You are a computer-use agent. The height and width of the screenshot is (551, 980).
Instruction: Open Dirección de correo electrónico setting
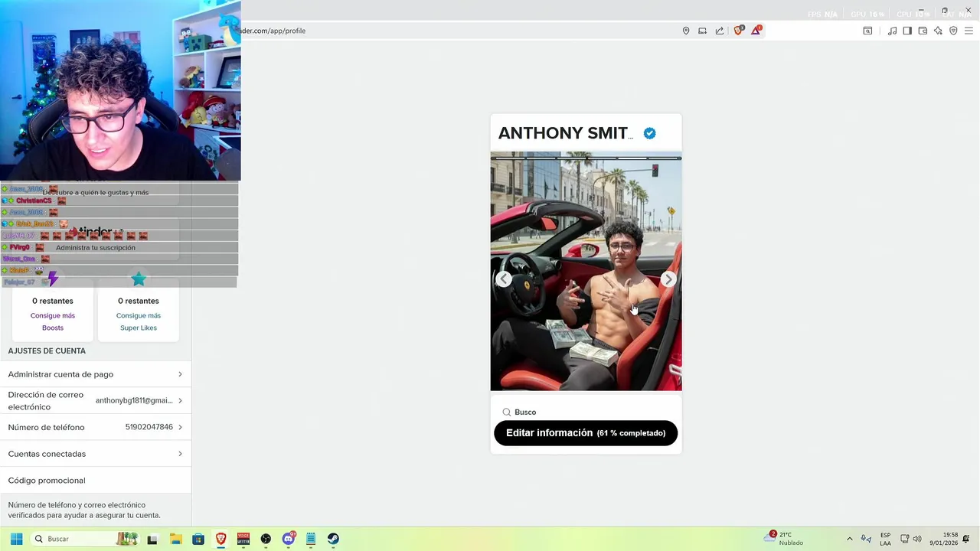tap(96, 401)
